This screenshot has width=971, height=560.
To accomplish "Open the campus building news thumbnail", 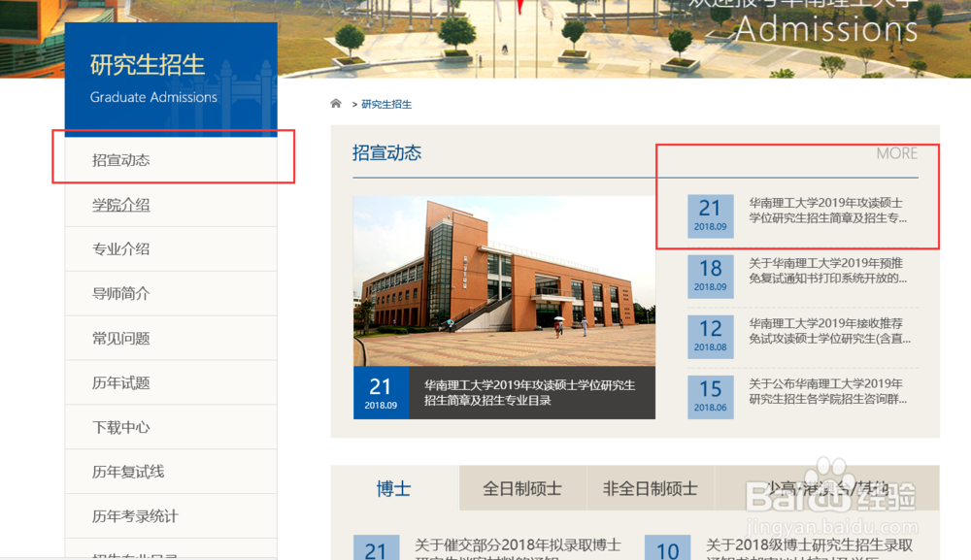I will [504, 281].
